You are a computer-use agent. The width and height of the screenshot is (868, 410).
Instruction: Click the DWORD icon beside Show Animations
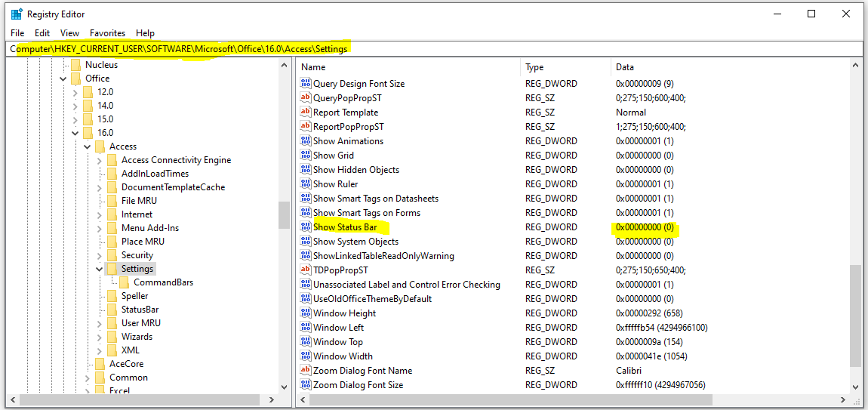tap(306, 140)
